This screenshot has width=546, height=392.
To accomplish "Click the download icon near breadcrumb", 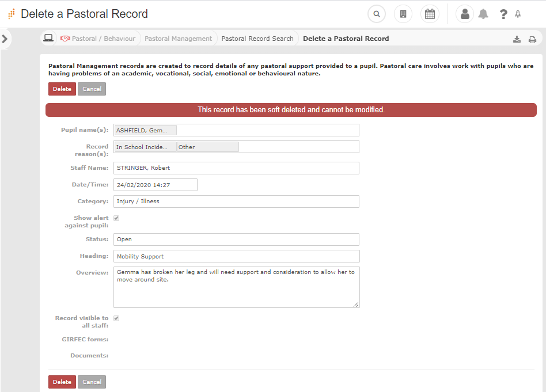I will (517, 39).
